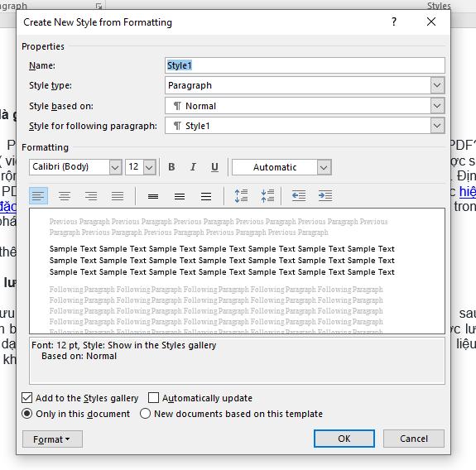Open Automatic font color dropdown

(324, 167)
